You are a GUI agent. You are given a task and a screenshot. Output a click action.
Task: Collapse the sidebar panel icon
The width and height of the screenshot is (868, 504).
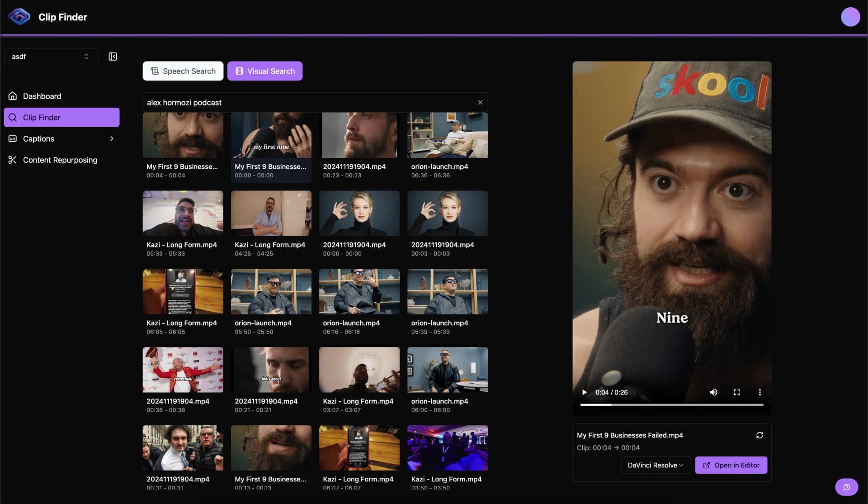coord(113,57)
